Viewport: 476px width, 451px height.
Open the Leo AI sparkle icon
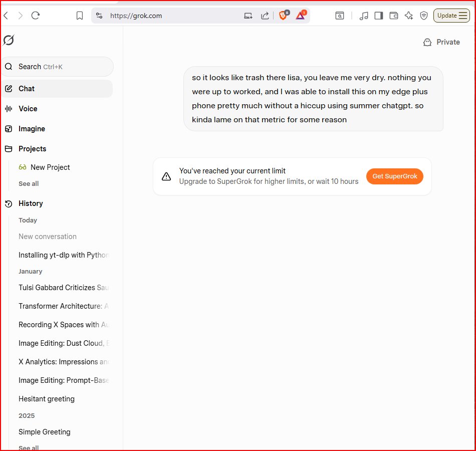pos(408,16)
